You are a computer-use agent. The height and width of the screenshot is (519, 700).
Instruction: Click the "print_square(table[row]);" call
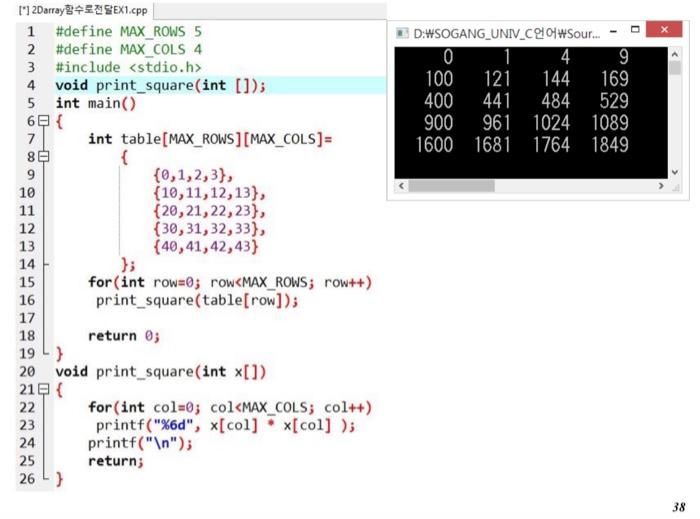point(197,300)
